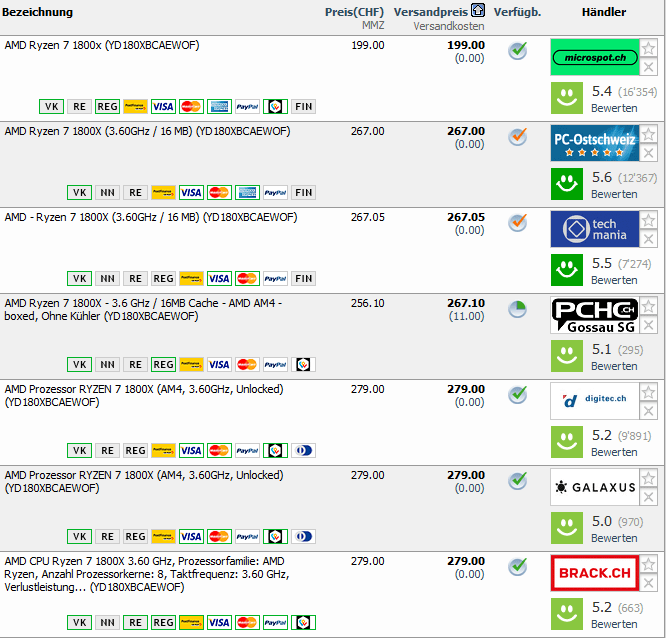
Task: Click the shipping cost (11.00) in PCHC row
Action: tap(466, 316)
